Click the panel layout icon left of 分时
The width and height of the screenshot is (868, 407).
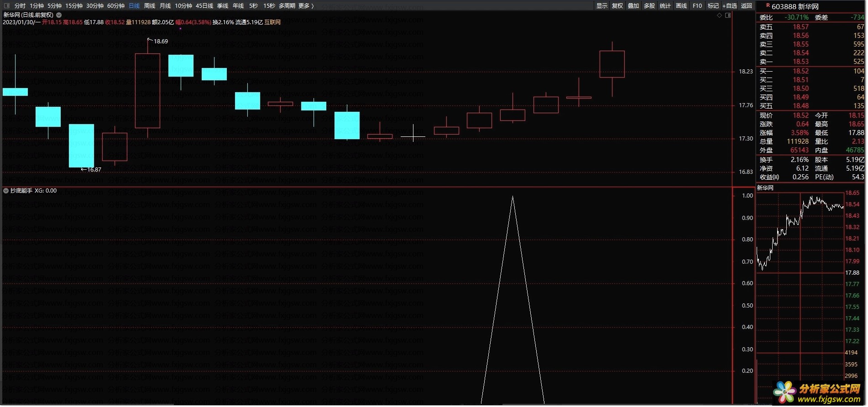coord(6,6)
